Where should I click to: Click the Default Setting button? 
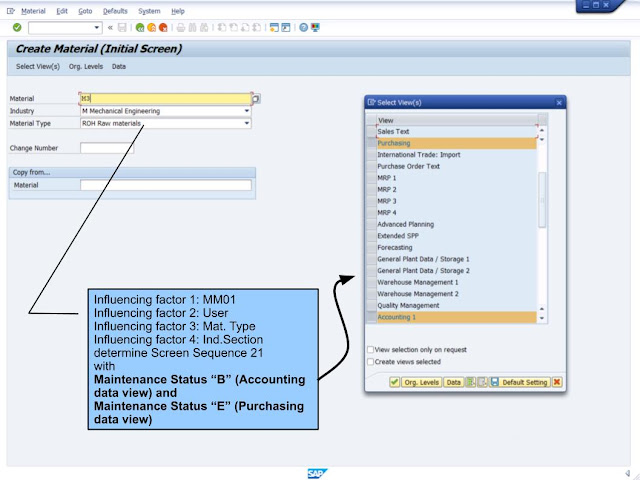point(520,382)
